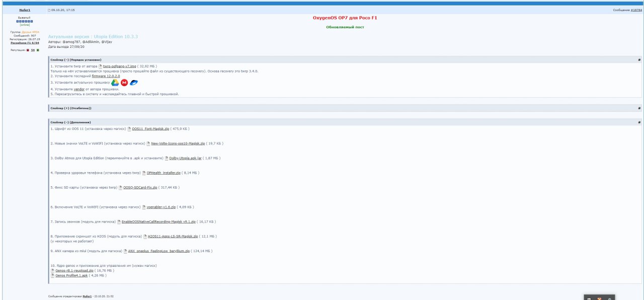Click the red minus reputation square

[x=28, y=50]
